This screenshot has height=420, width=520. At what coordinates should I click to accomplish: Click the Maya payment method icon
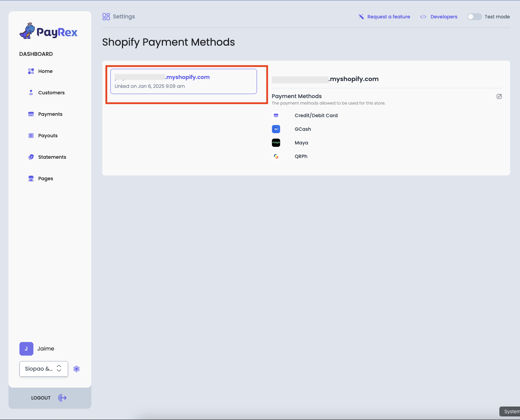pos(276,143)
